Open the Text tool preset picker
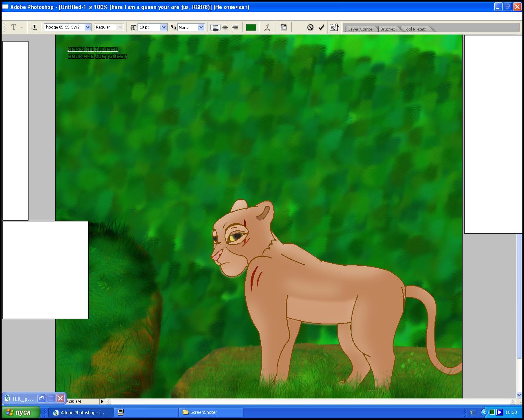The width and height of the screenshot is (524, 420). [x=15, y=27]
